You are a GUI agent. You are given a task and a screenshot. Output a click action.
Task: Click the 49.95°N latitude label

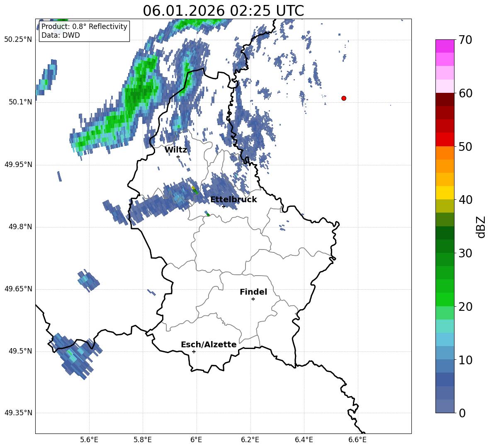(x=18, y=165)
